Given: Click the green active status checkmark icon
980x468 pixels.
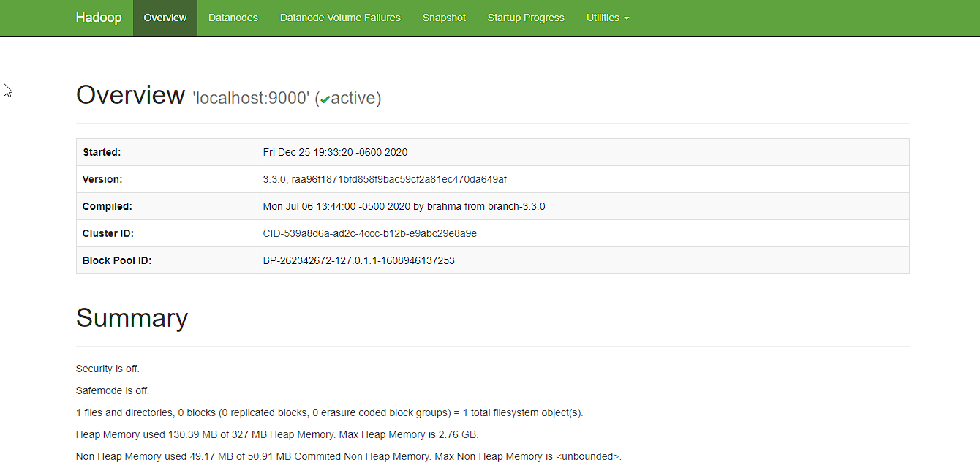Looking at the screenshot, I should point(325,99).
